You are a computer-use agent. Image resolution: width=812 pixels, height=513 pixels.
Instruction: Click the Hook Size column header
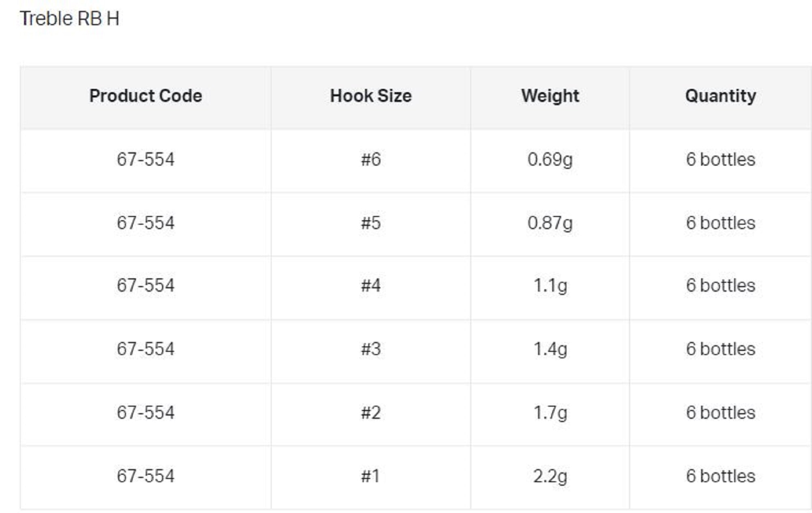click(x=371, y=96)
